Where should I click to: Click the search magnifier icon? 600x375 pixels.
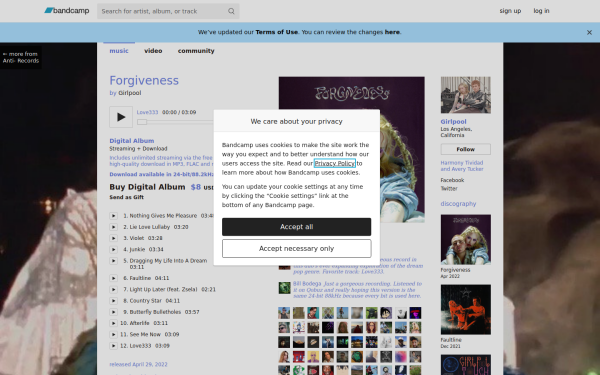click(x=231, y=11)
